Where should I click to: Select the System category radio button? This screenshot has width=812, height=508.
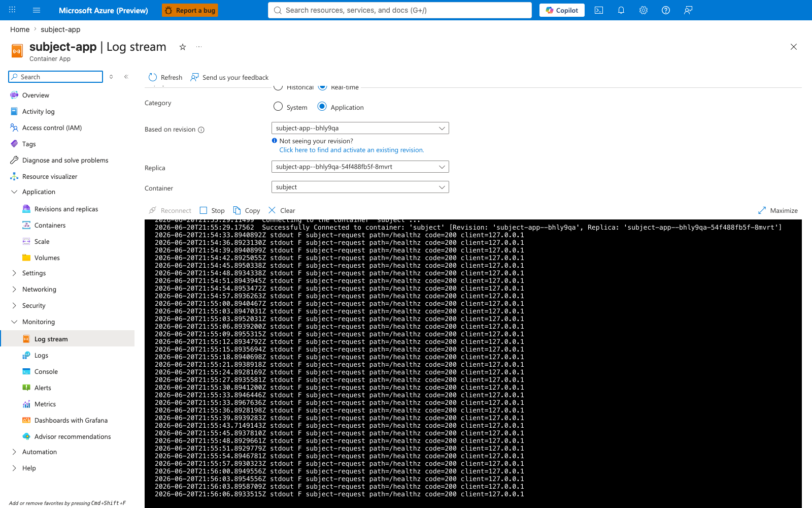tap(278, 107)
